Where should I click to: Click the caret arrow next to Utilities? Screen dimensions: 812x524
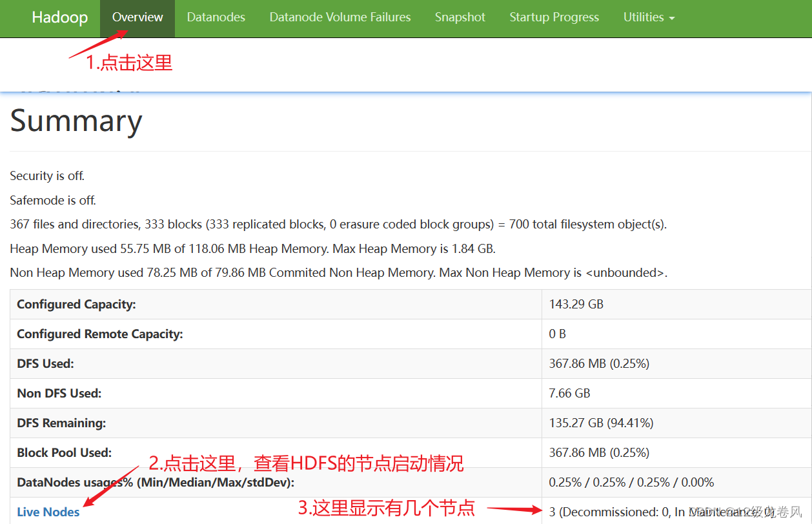pos(671,19)
